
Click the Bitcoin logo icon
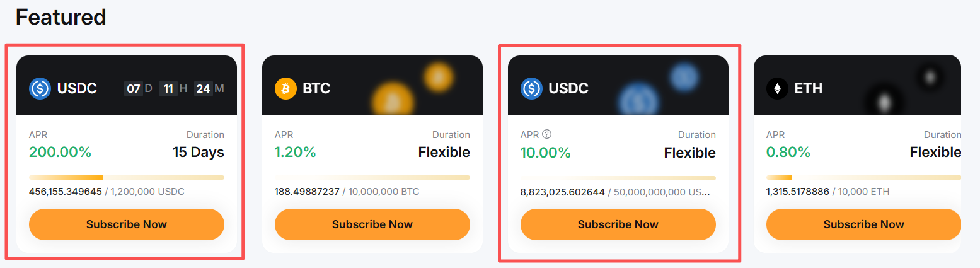click(285, 88)
